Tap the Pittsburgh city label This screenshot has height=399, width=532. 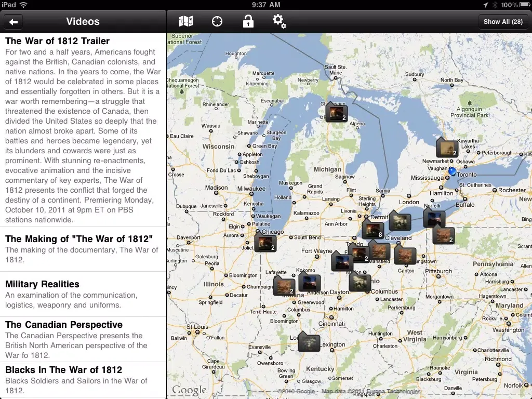coord(438,271)
